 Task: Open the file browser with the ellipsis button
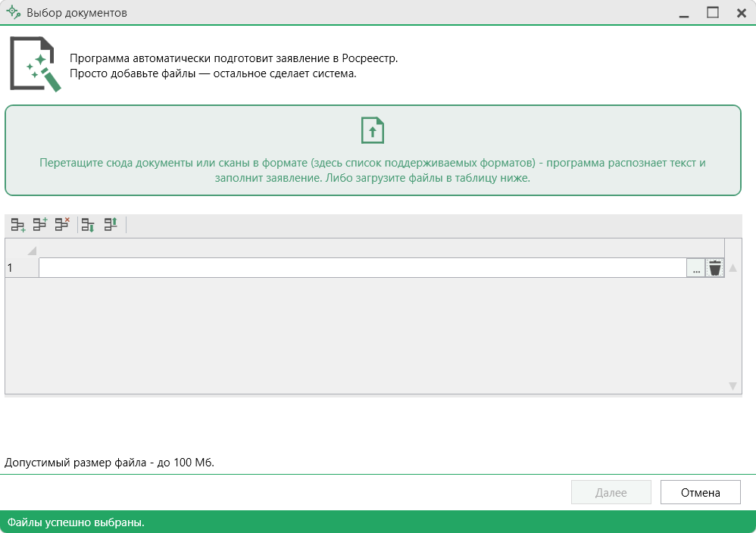[x=696, y=268]
